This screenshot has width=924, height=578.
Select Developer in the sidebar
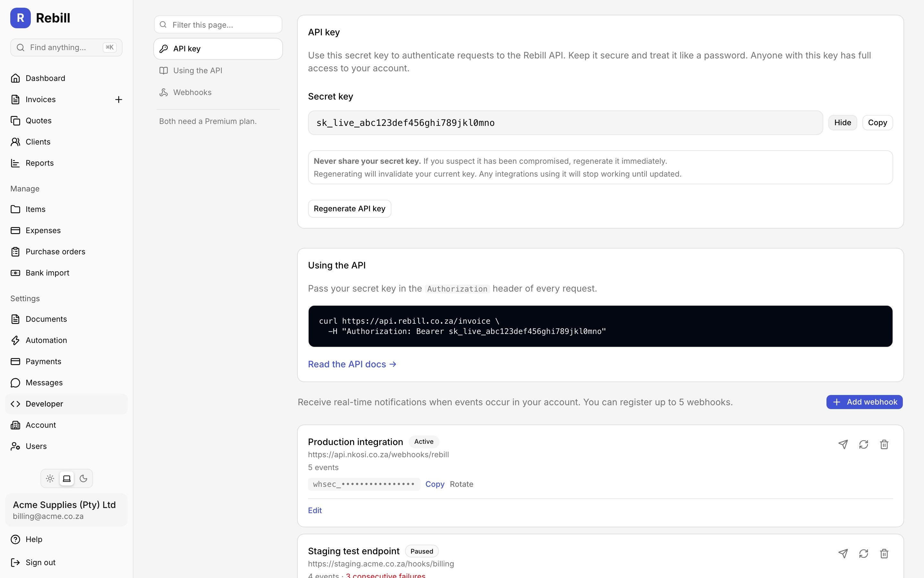[66, 404]
